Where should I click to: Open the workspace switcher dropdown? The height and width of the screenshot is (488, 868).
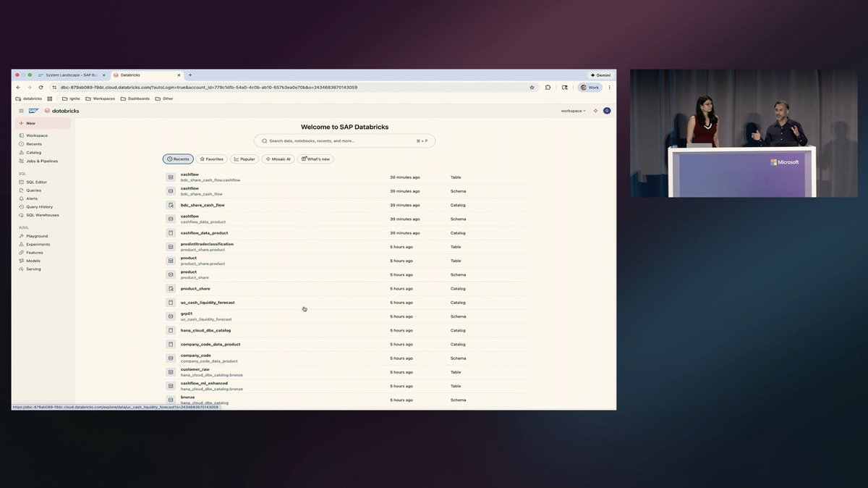click(x=573, y=111)
